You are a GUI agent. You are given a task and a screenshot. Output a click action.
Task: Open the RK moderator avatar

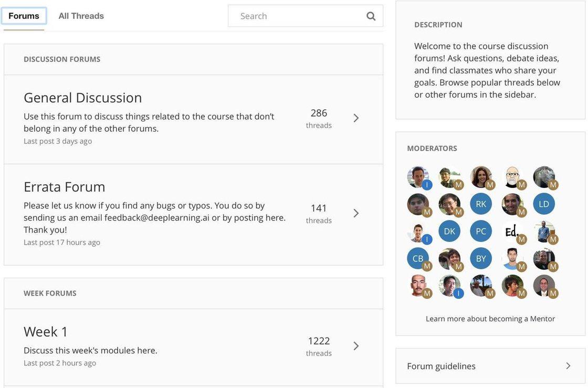click(481, 204)
